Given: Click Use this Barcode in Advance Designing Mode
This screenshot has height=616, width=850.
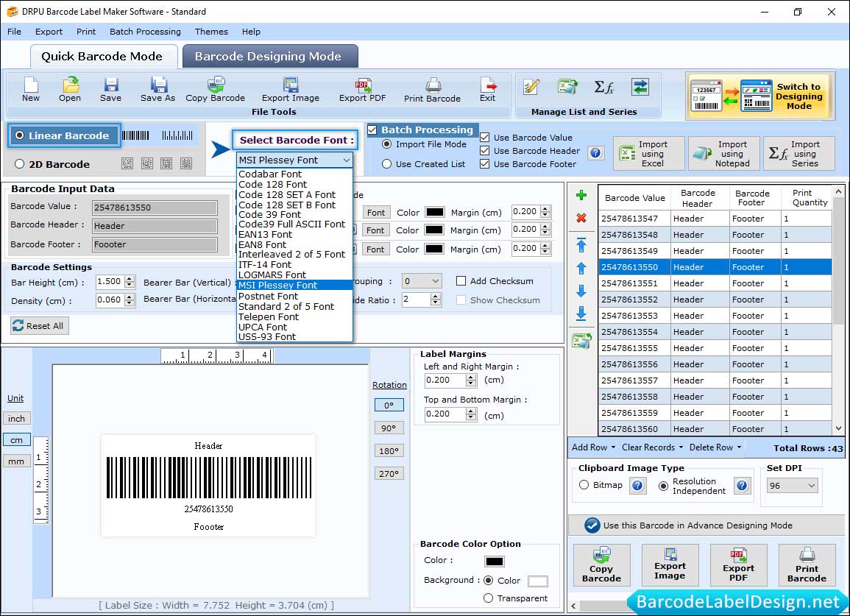Looking at the screenshot, I should 706,525.
